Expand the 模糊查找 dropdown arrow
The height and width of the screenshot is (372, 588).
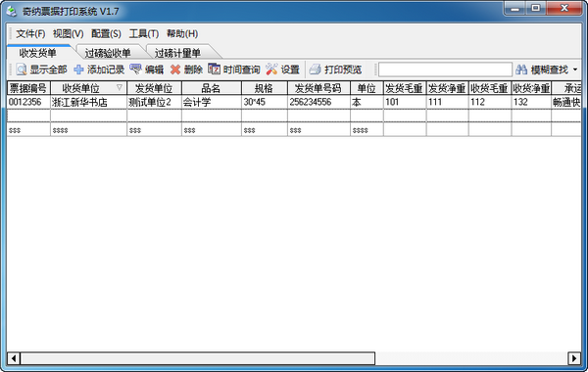pyautogui.click(x=575, y=70)
